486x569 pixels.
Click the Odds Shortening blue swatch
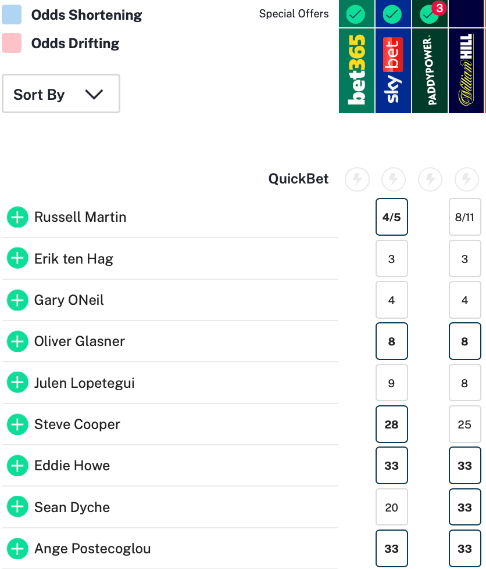(12, 15)
